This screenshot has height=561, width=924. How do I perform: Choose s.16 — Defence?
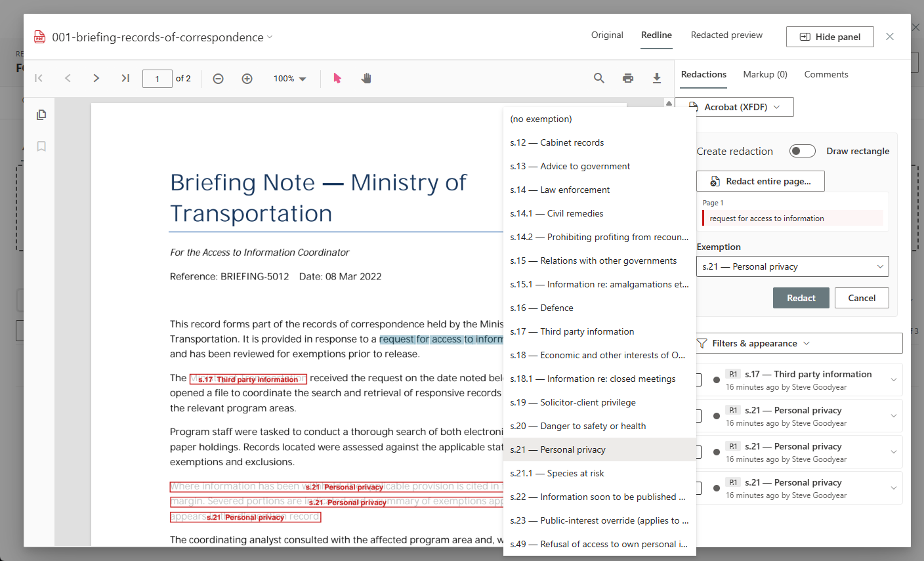click(x=600, y=308)
